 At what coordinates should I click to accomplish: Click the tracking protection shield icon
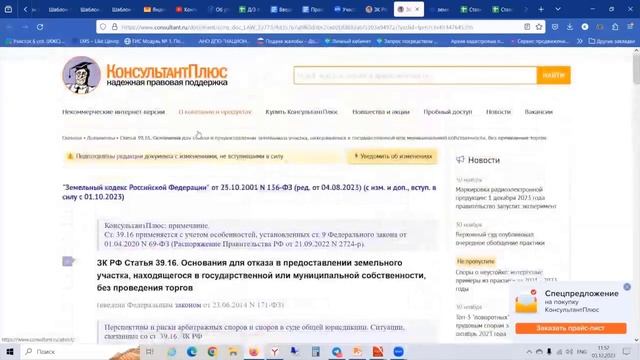click(103, 27)
